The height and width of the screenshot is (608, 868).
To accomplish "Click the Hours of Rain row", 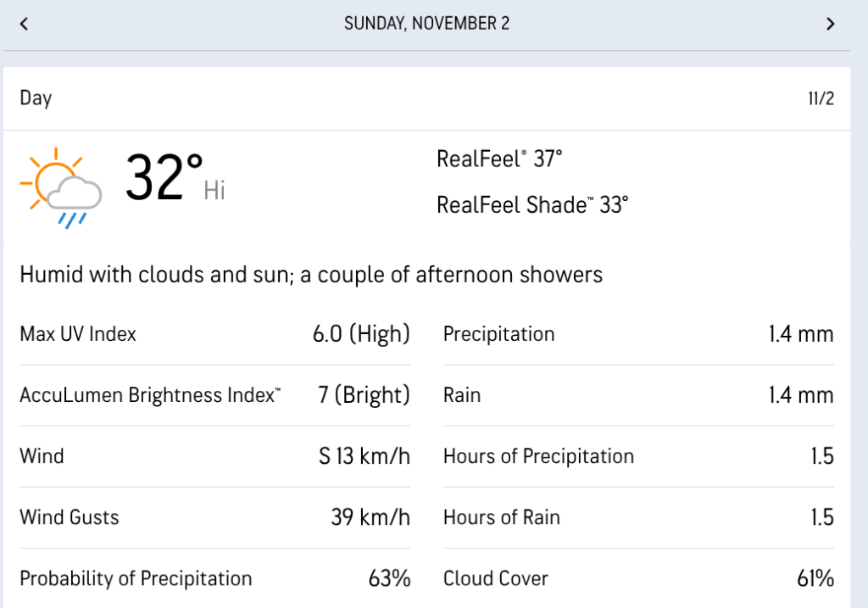I will click(638, 517).
